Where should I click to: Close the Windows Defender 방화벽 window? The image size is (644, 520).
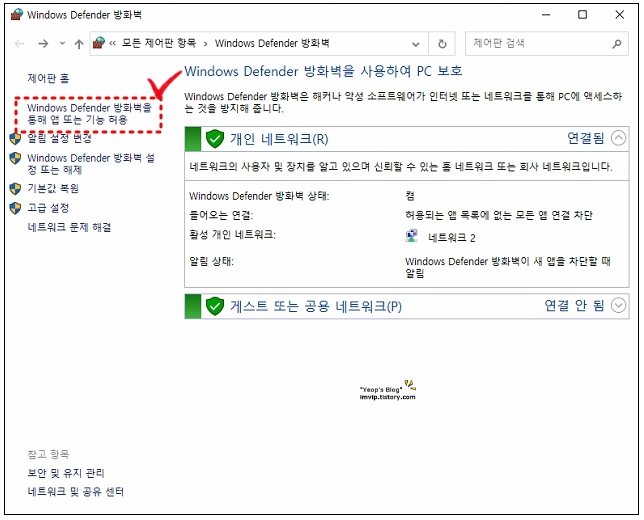click(619, 15)
